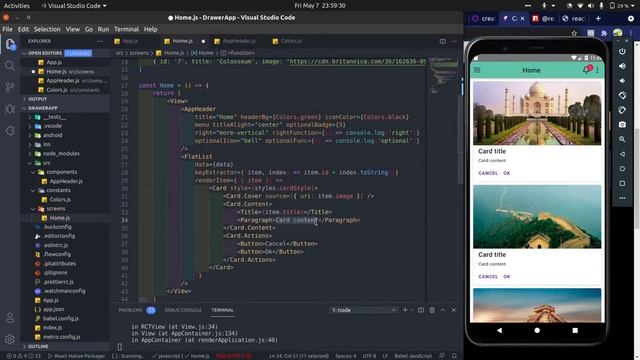
Task: Switch to the Debug Console tab
Action: (183, 310)
